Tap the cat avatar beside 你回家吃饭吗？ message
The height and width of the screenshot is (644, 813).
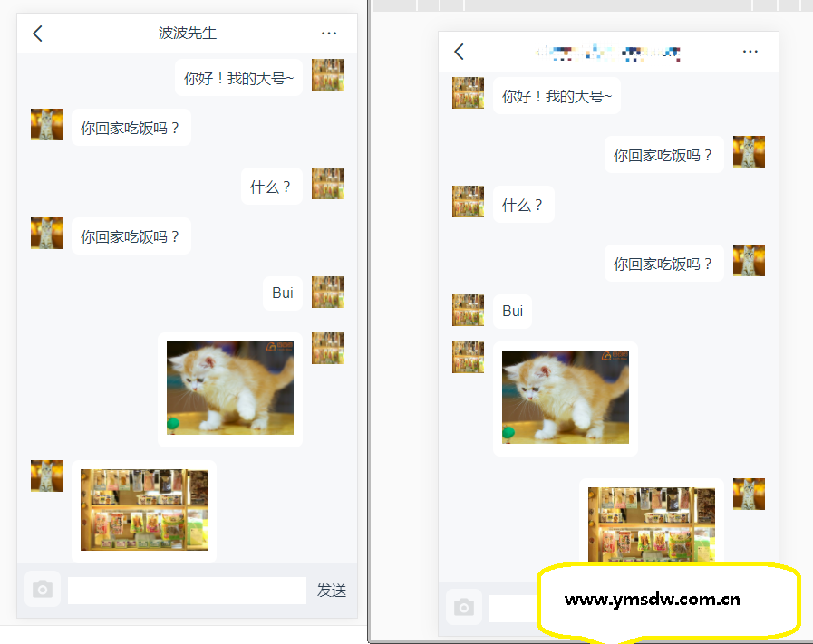pos(46,127)
